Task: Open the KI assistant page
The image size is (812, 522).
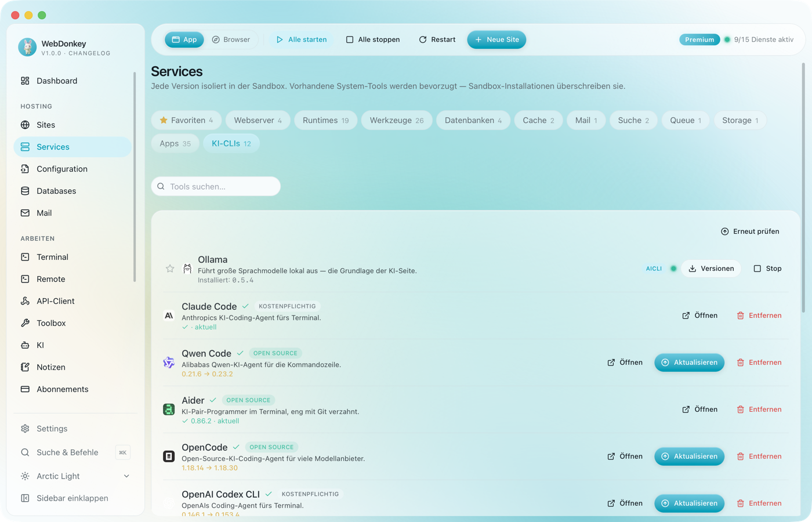Action: (x=73, y=345)
